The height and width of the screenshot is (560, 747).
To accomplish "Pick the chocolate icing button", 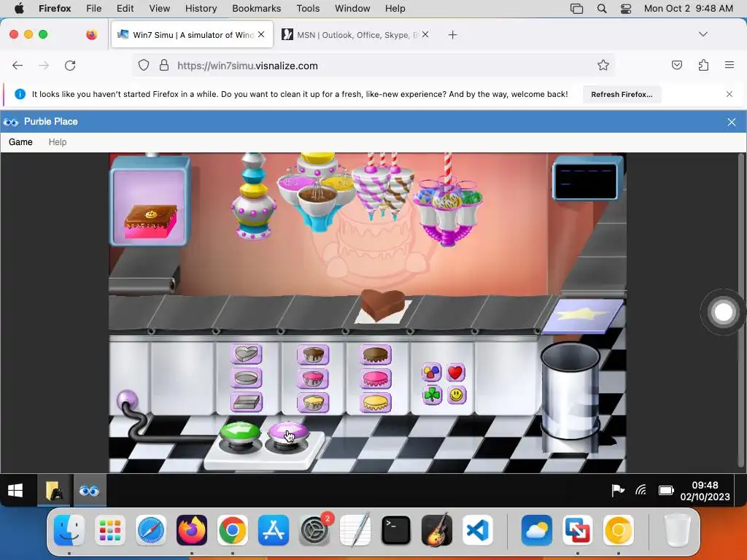I will pyautogui.click(x=376, y=355).
